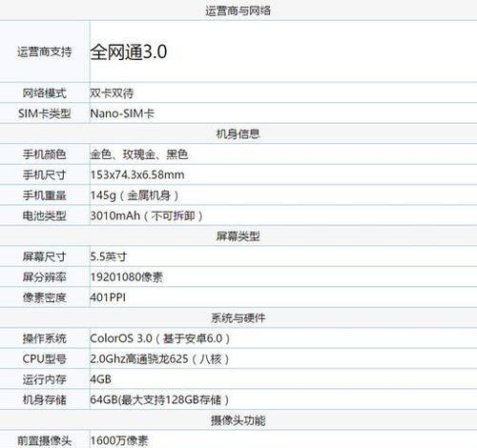
Task: Select the 网络模式 label cell
Action: [x=45, y=93]
